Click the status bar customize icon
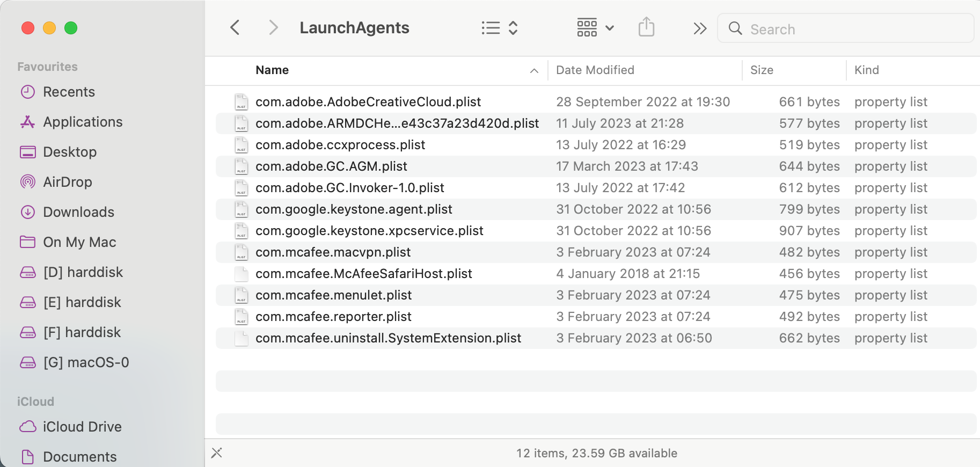This screenshot has width=980, height=467. [216, 453]
